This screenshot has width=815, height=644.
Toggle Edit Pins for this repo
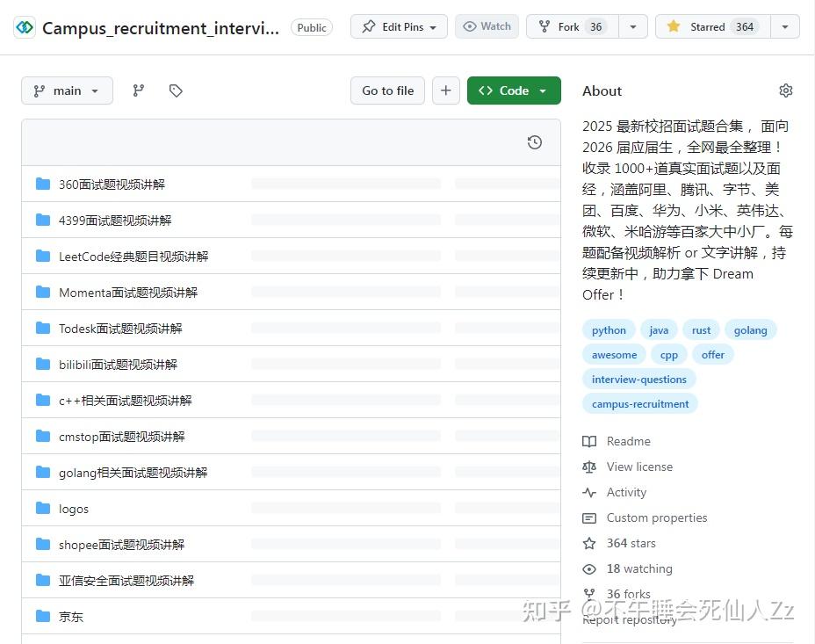click(398, 26)
